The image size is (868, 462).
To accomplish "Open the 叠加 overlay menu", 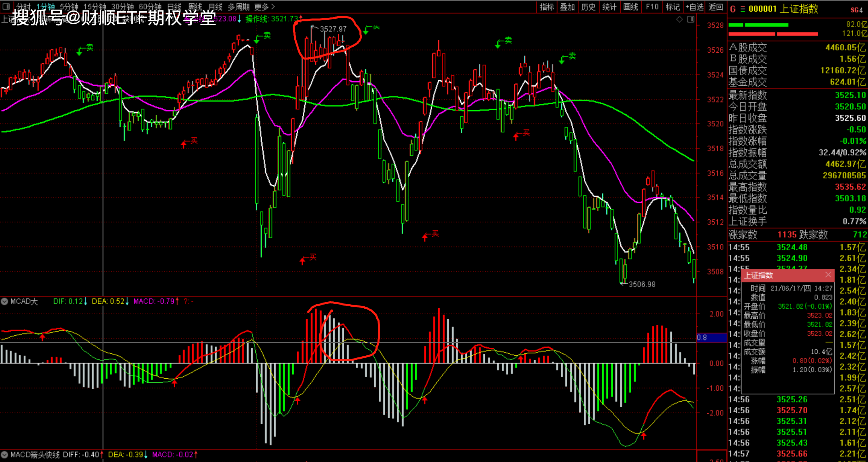I will click(567, 7).
